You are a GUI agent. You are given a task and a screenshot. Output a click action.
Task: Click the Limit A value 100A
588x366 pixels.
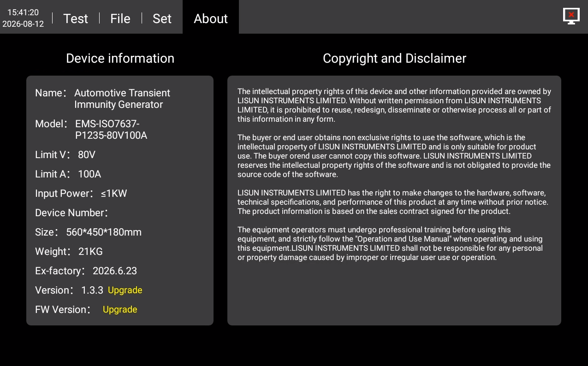pyautogui.click(x=89, y=174)
